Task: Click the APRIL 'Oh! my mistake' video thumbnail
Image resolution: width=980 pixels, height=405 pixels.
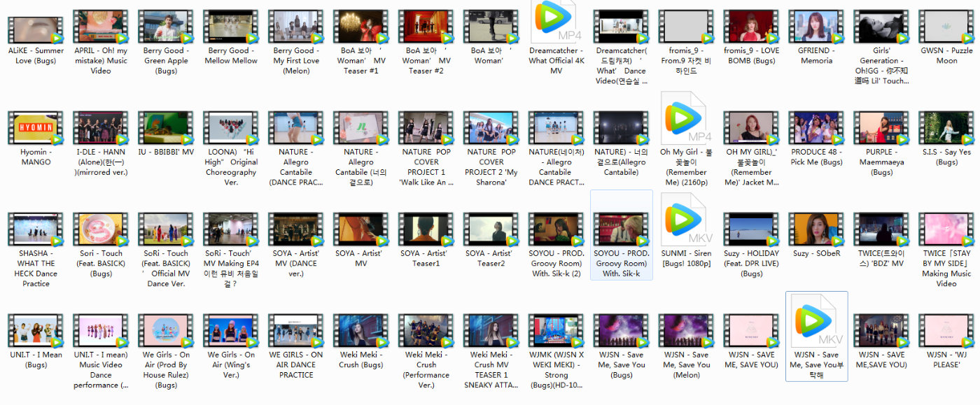Action: (101, 27)
